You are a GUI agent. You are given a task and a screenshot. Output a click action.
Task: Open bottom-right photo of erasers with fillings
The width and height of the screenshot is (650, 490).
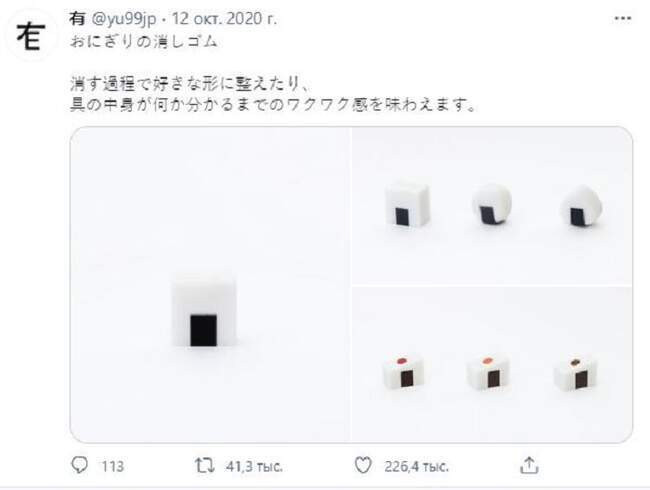pos(492,365)
